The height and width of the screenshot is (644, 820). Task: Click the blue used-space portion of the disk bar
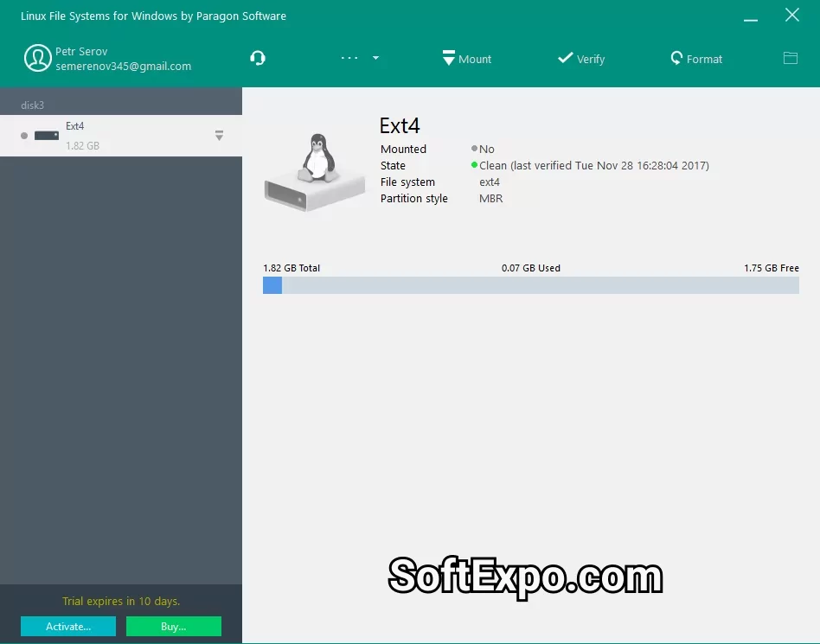(x=272, y=285)
